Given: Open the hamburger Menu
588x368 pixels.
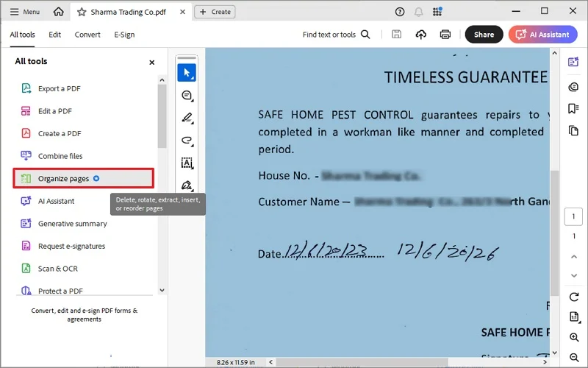Looking at the screenshot, I should click(25, 12).
